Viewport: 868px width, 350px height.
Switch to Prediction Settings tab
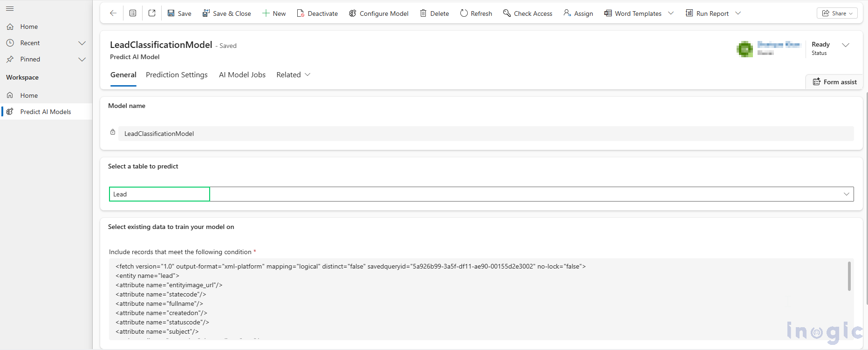[x=177, y=75]
